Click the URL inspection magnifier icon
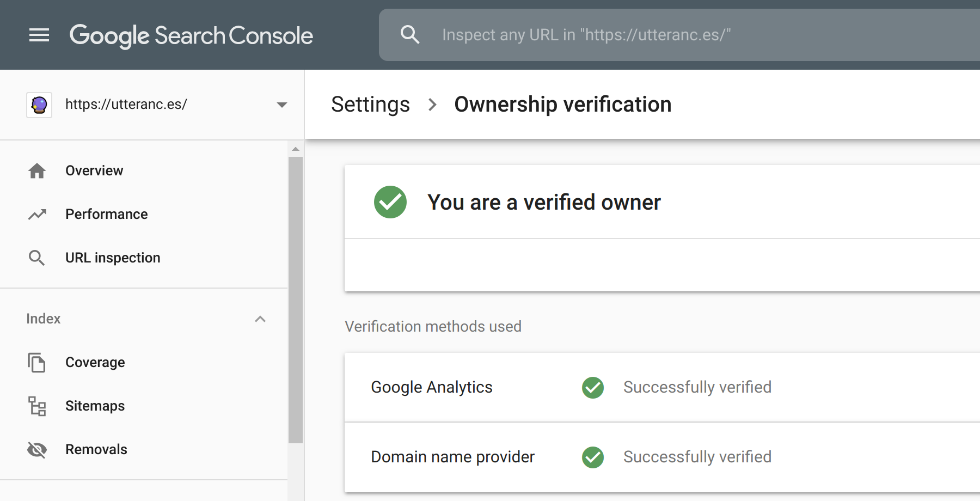 [37, 258]
